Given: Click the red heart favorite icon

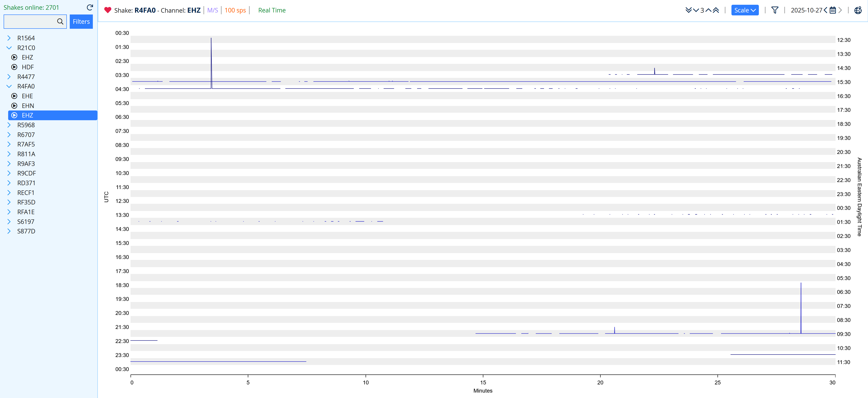Looking at the screenshot, I should point(108,10).
